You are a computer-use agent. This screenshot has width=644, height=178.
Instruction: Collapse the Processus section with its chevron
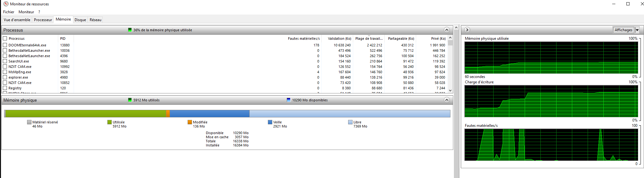tap(447, 30)
